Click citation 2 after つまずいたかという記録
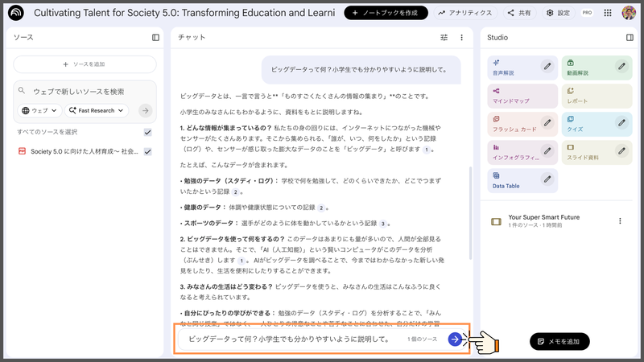 click(235, 191)
